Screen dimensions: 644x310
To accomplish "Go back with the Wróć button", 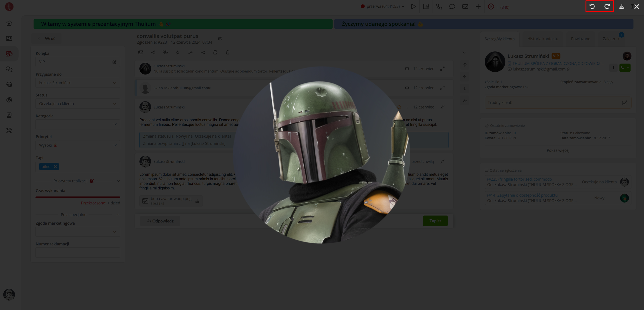I will point(46,39).
